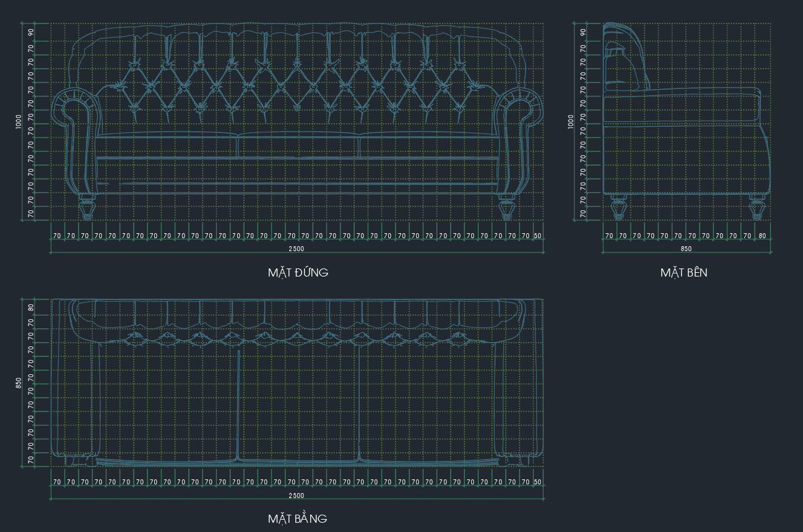Image resolution: width=803 pixels, height=532 pixels.
Task: Click the right sofa leg in front elevation
Action: pos(507,207)
